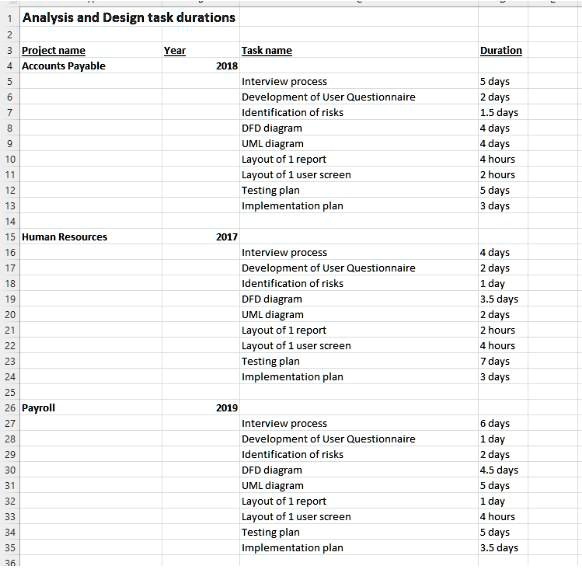Click the '1.5 days' duration cell in row 7
This screenshot has width=582, height=571.
click(x=503, y=112)
